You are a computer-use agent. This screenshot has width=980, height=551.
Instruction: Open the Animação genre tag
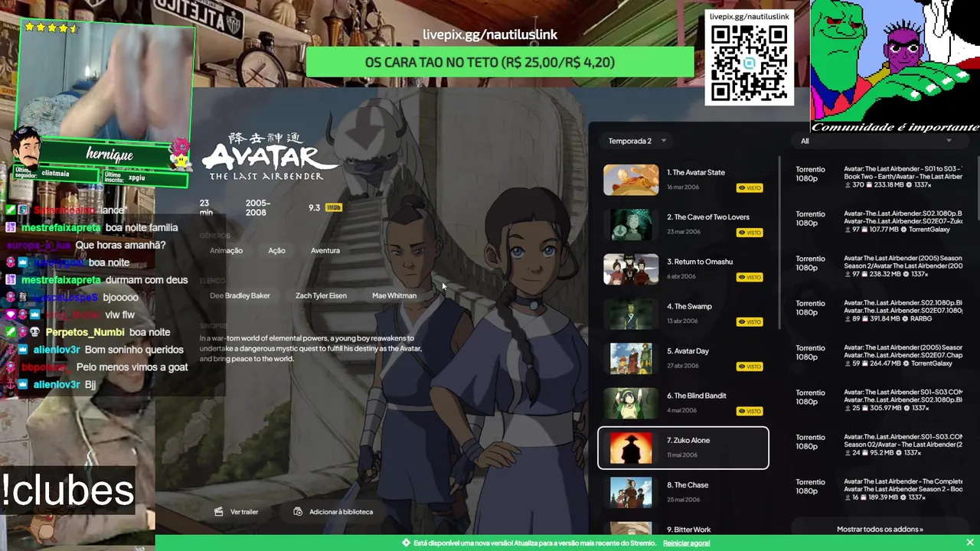(x=226, y=250)
